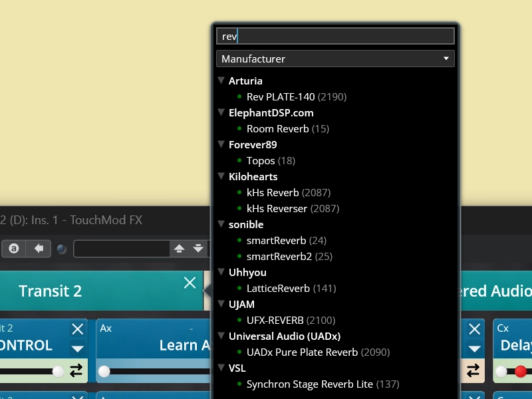Collapse the UJAM group
The width and height of the screenshot is (532, 399).
[x=221, y=304]
